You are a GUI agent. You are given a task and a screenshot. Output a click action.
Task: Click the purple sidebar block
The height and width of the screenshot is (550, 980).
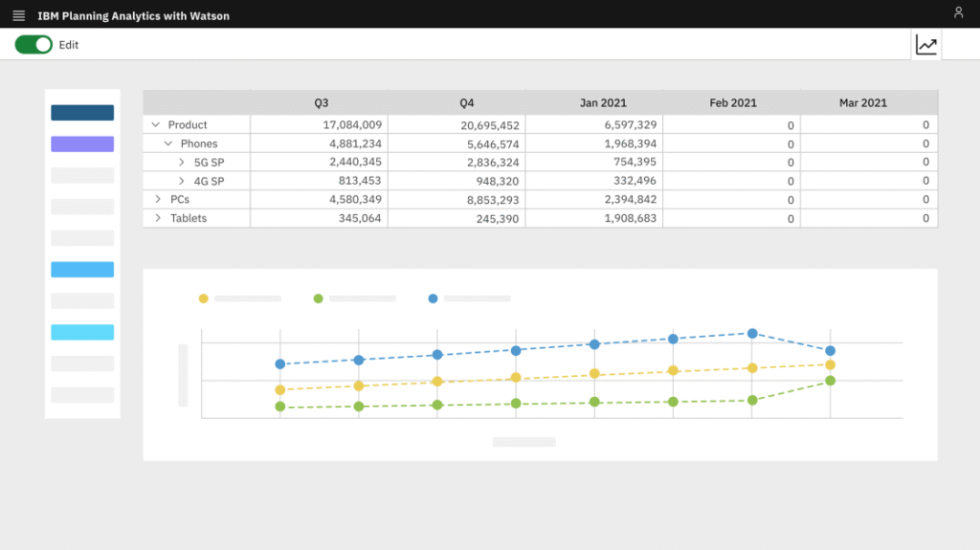tap(82, 144)
